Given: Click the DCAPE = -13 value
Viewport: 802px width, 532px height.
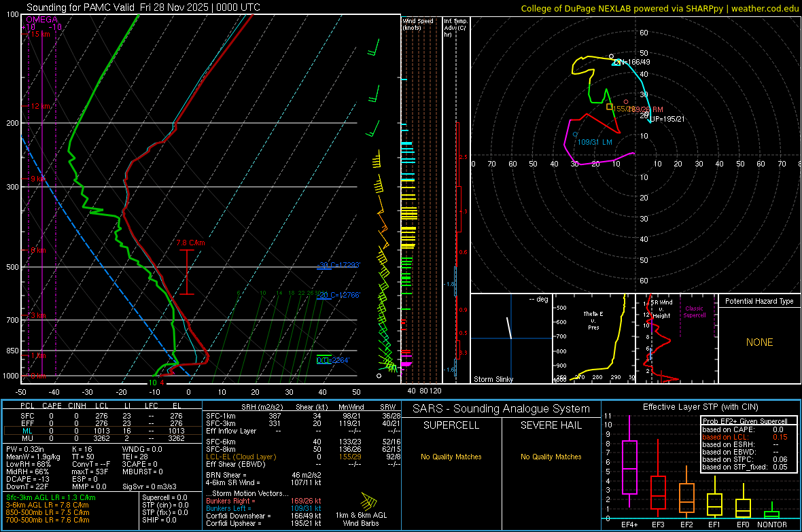Looking at the screenshot, I should [x=28, y=479].
